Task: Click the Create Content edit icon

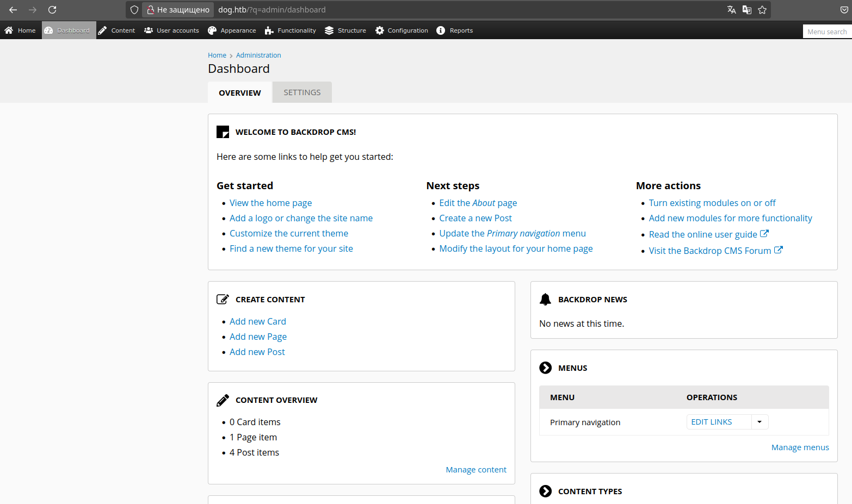Action: (x=223, y=299)
